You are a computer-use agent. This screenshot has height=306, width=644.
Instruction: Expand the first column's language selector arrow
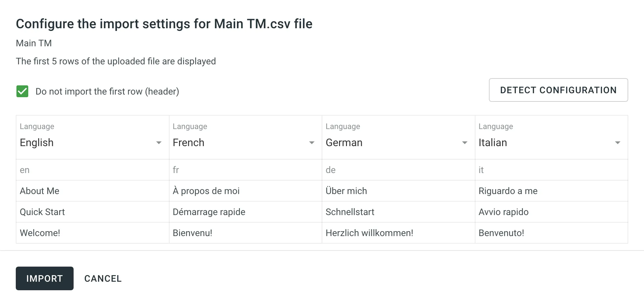click(x=159, y=142)
